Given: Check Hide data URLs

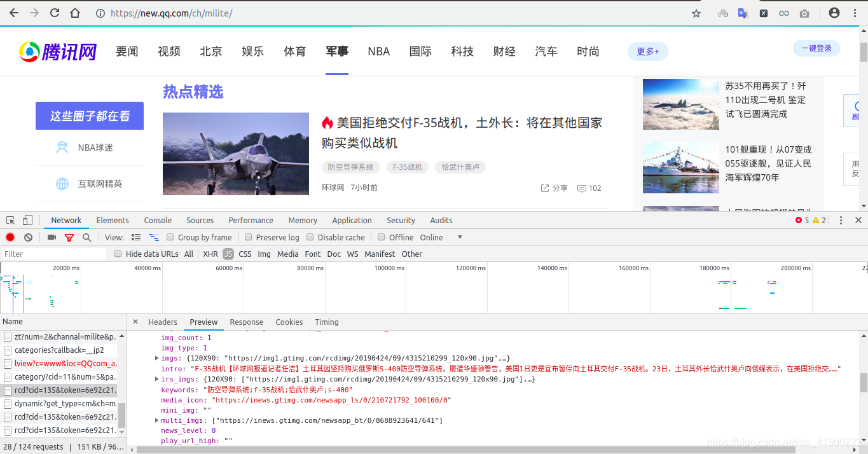Looking at the screenshot, I should [118, 254].
